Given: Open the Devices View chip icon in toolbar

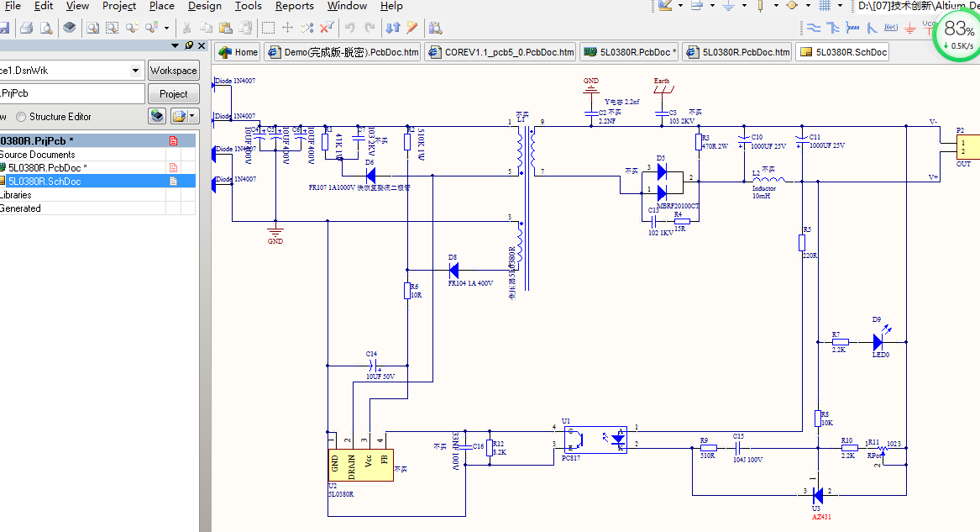Looking at the screenshot, I should click(x=70, y=28).
